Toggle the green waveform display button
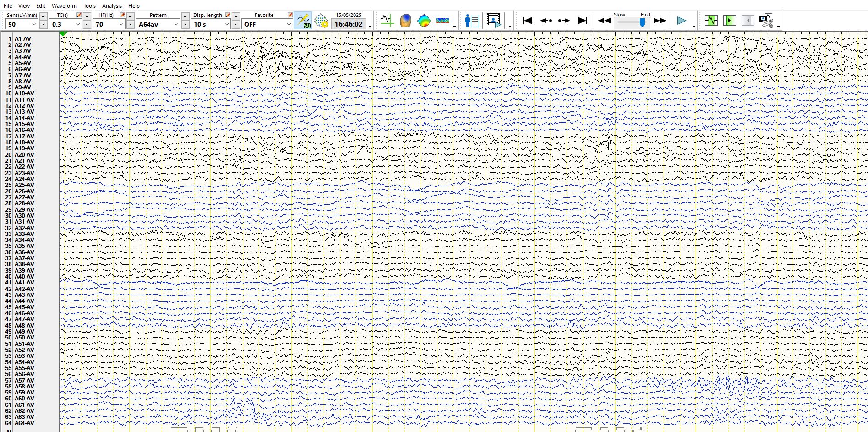The width and height of the screenshot is (868, 432). (711, 21)
